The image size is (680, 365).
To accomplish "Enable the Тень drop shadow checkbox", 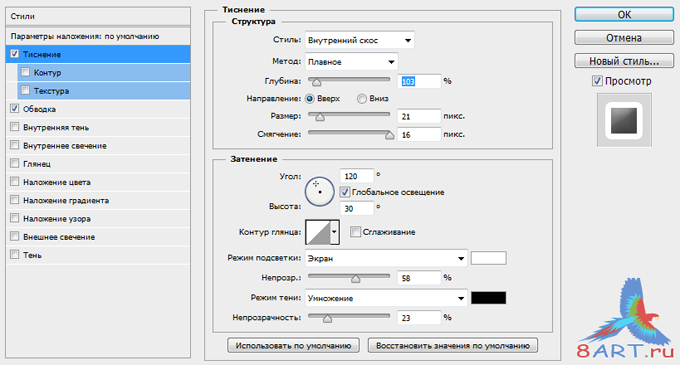I will pyautogui.click(x=14, y=254).
